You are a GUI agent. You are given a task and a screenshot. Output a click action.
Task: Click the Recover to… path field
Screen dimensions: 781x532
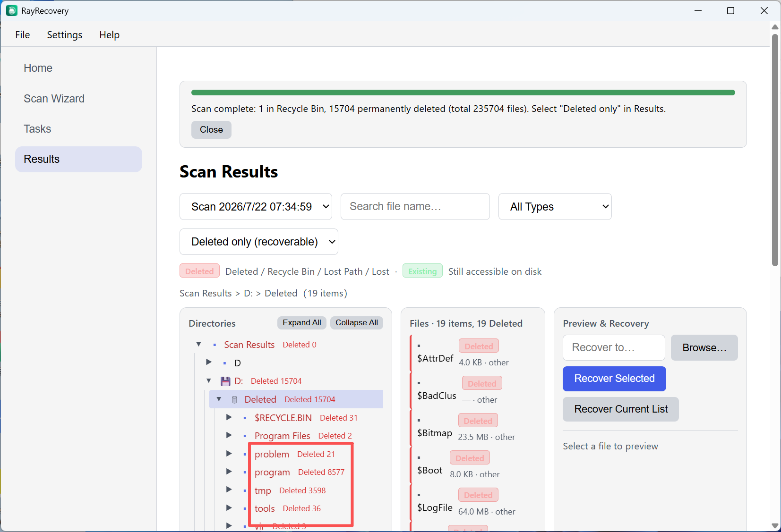[614, 348]
